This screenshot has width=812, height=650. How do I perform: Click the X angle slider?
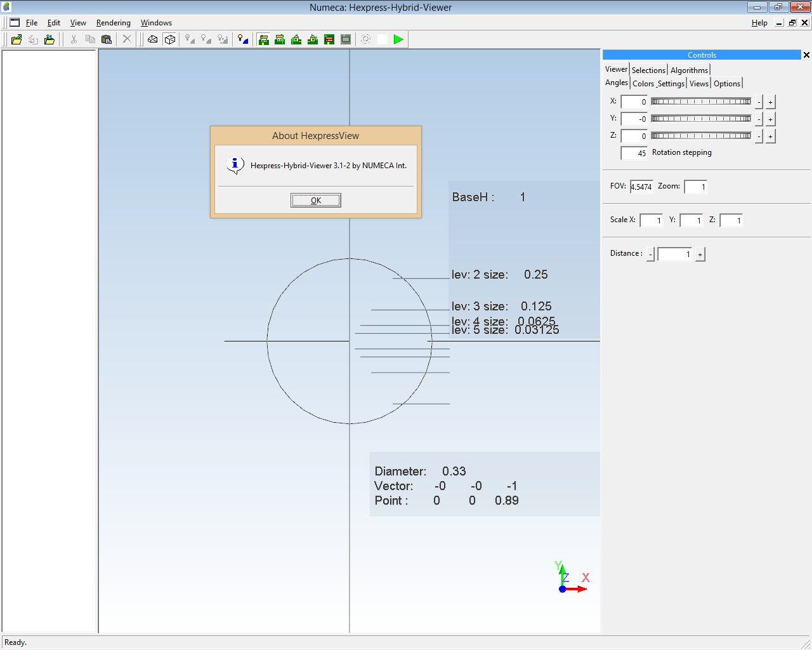click(701, 102)
